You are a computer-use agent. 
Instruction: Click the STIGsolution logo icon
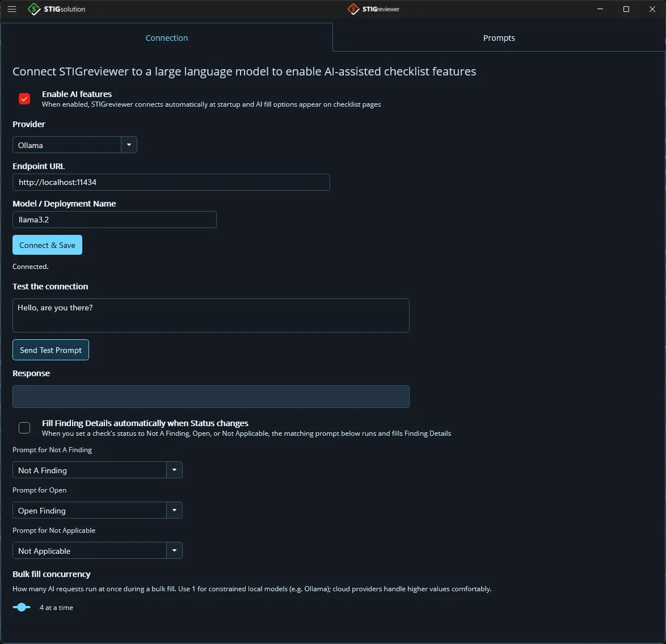click(x=33, y=9)
